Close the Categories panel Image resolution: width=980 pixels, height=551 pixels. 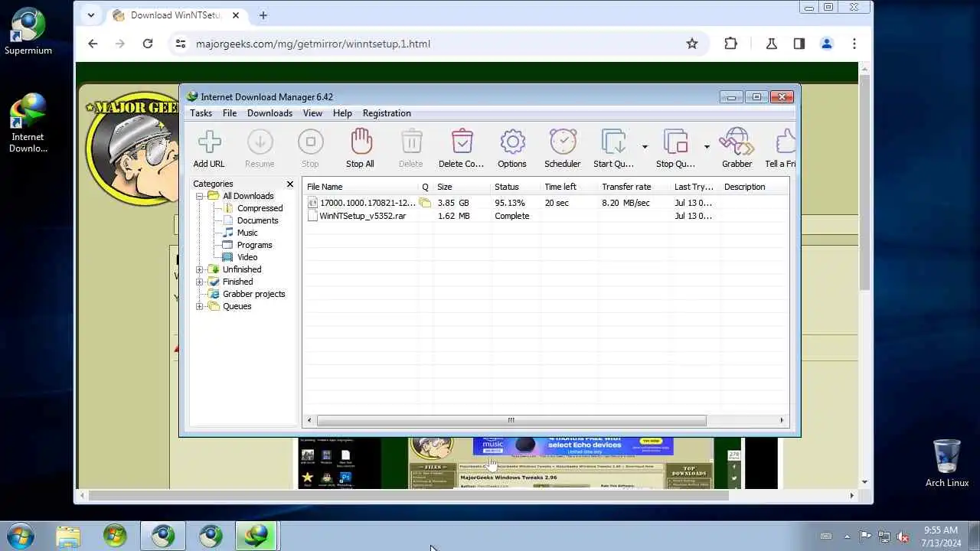click(x=290, y=184)
